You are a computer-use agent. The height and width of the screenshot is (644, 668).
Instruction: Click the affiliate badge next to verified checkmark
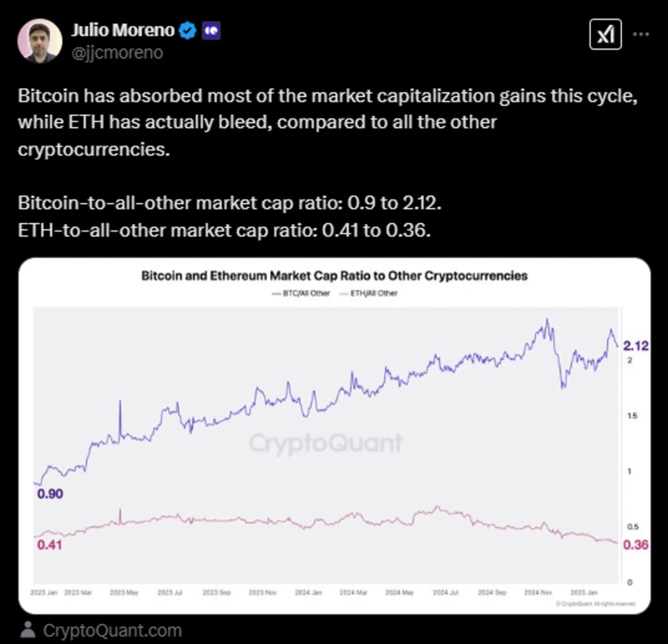point(211,31)
